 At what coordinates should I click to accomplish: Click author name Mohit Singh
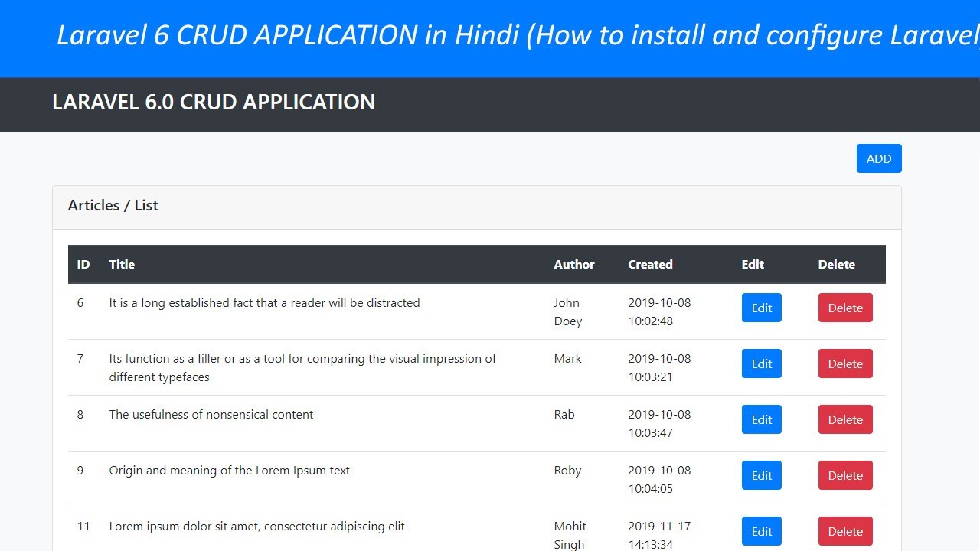(x=570, y=536)
